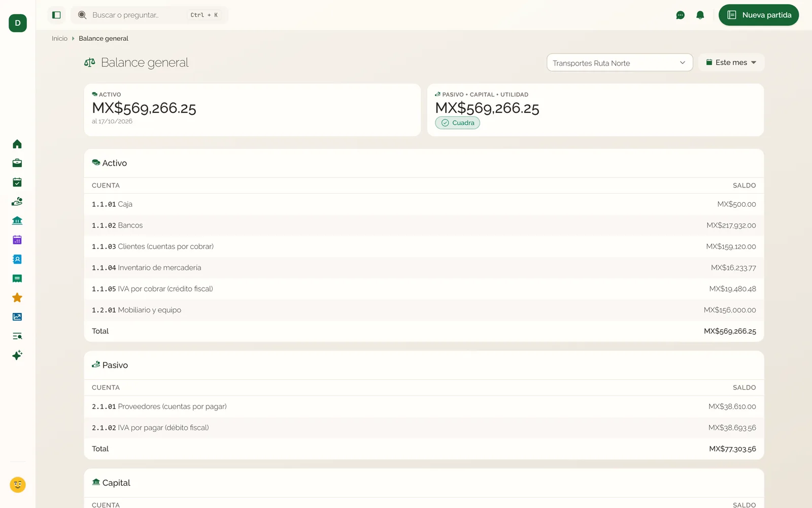Open the calendar-check icon in sidebar
The width and height of the screenshot is (812, 508).
point(17,182)
